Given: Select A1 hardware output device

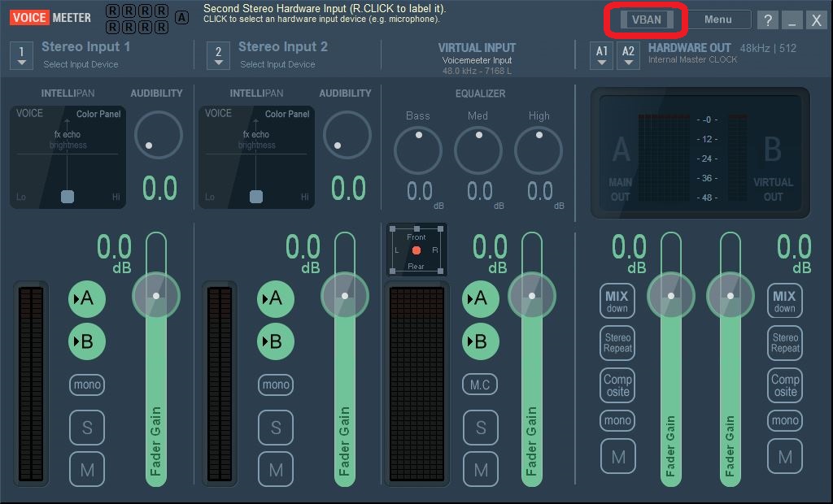Looking at the screenshot, I should click(x=601, y=56).
